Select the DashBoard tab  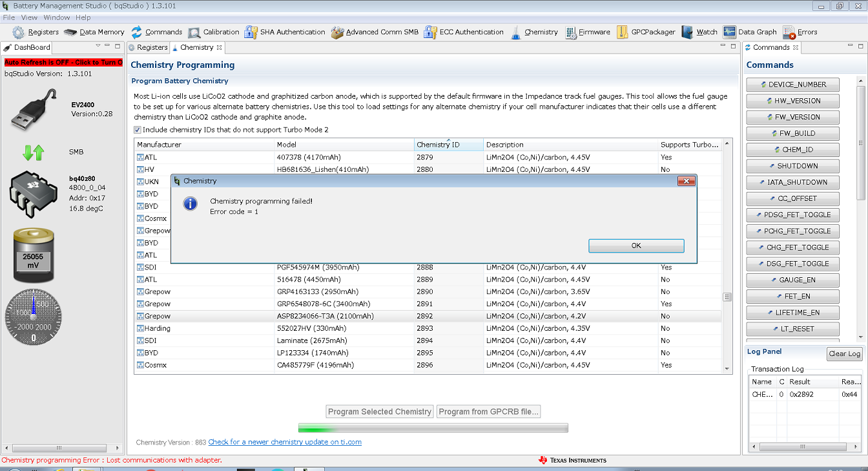coord(27,47)
